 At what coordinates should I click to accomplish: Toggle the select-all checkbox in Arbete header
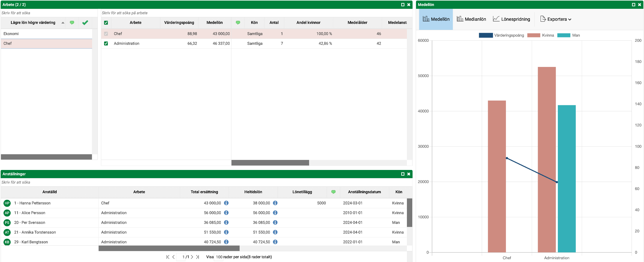[x=106, y=23]
